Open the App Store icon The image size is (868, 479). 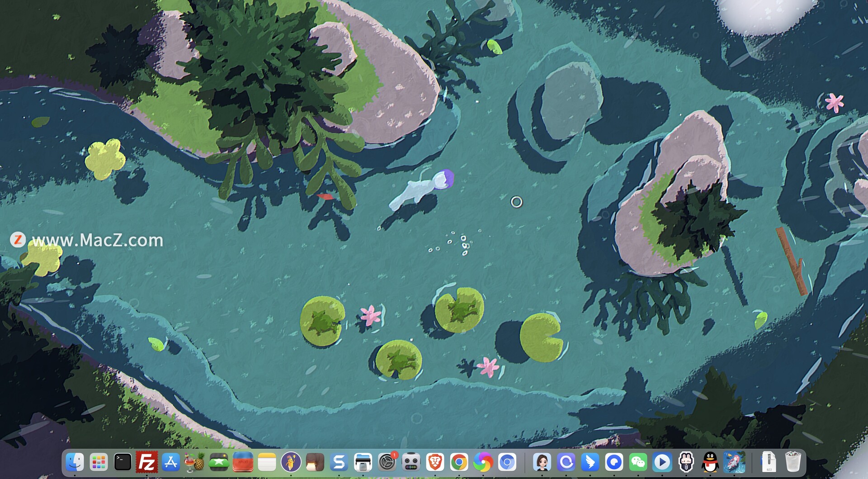click(x=170, y=462)
